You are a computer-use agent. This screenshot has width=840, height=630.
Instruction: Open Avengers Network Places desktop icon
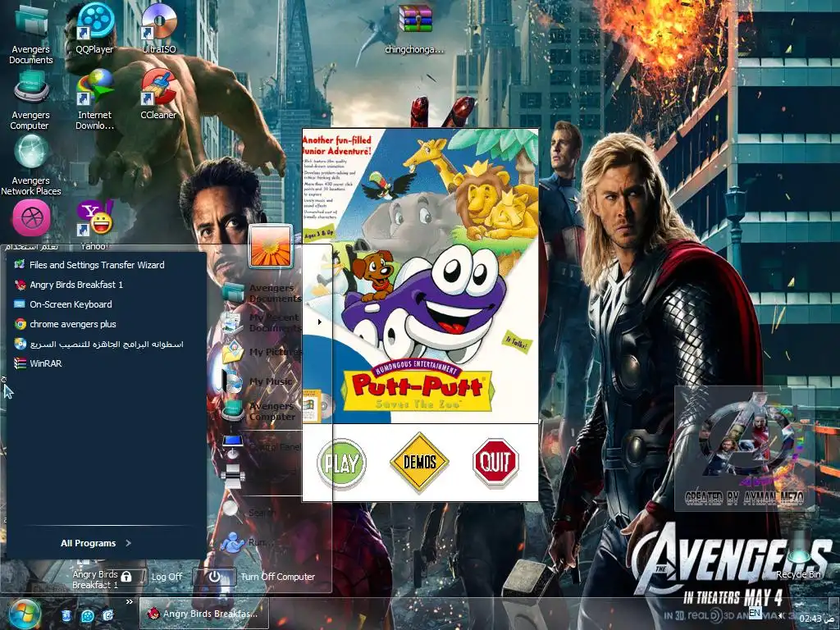coord(31,164)
